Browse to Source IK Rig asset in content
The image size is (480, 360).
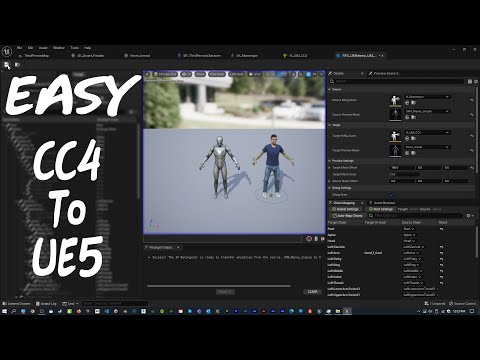(414, 103)
